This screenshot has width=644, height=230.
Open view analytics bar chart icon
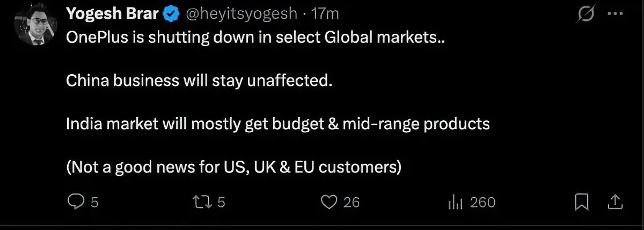coord(455,202)
